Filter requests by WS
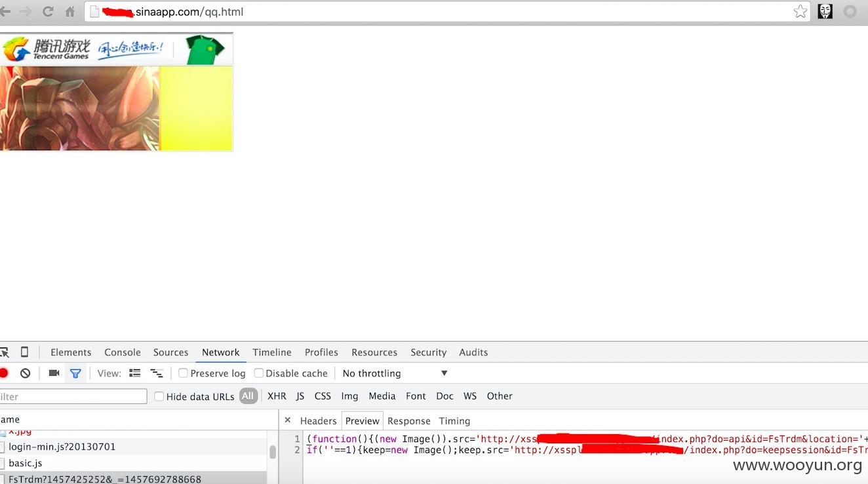The height and width of the screenshot is (484, 868). coord(470,396)
